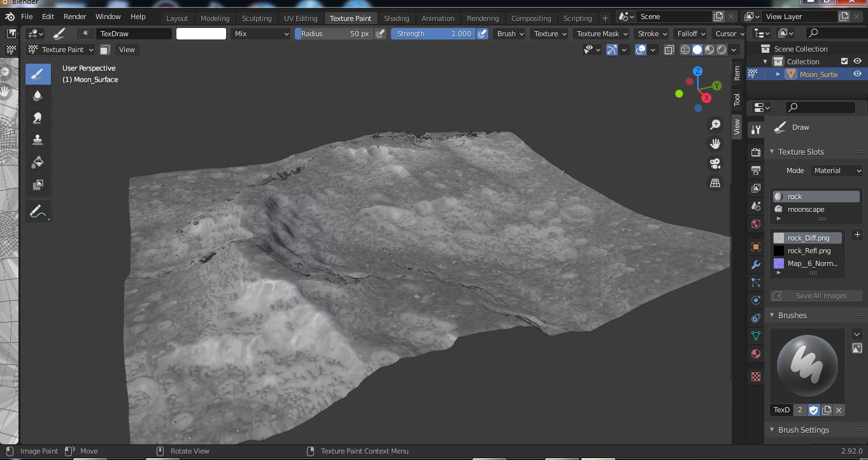Open the Falloff popover

point(691,34)
